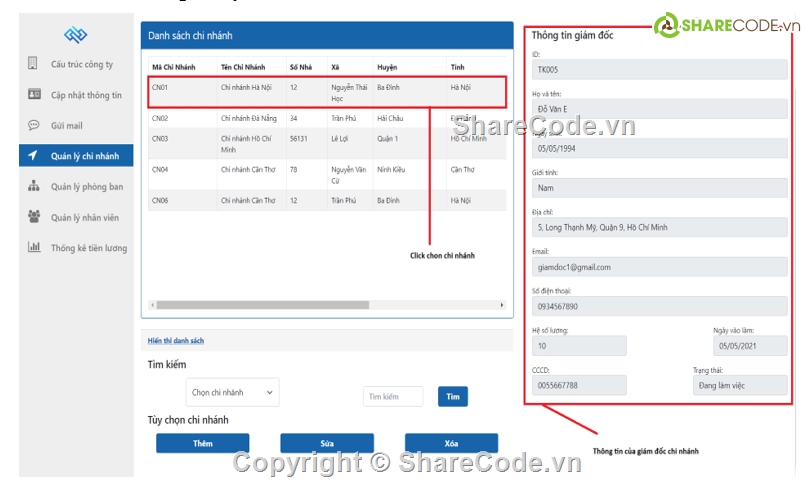Click the company logo icon in sidebar

76,35
